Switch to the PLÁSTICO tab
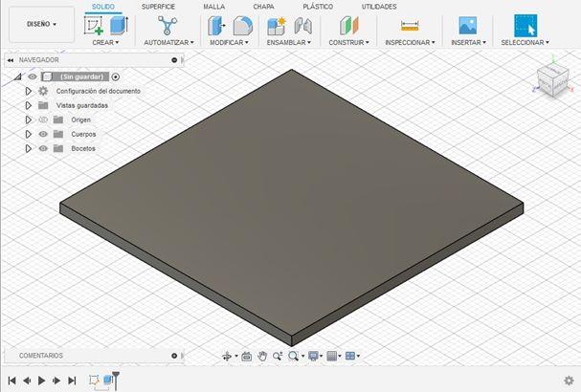581x392 pixels. coord(318,7)
